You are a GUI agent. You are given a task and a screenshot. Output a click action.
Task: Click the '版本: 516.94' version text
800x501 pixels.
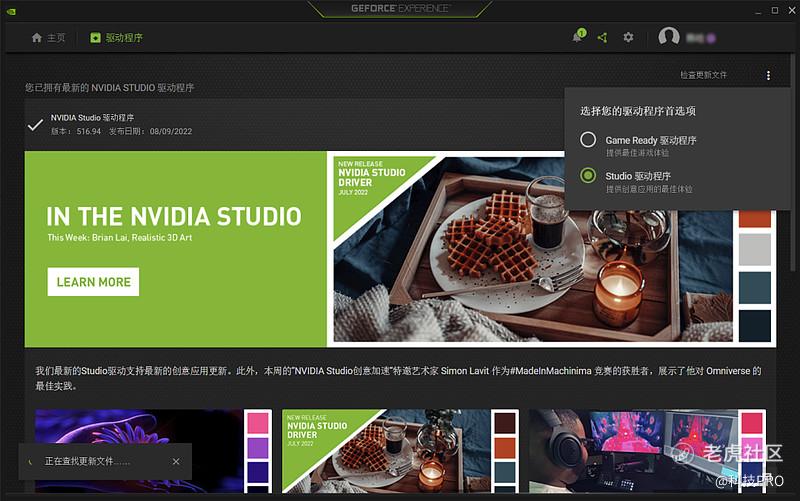coord(76,132)
